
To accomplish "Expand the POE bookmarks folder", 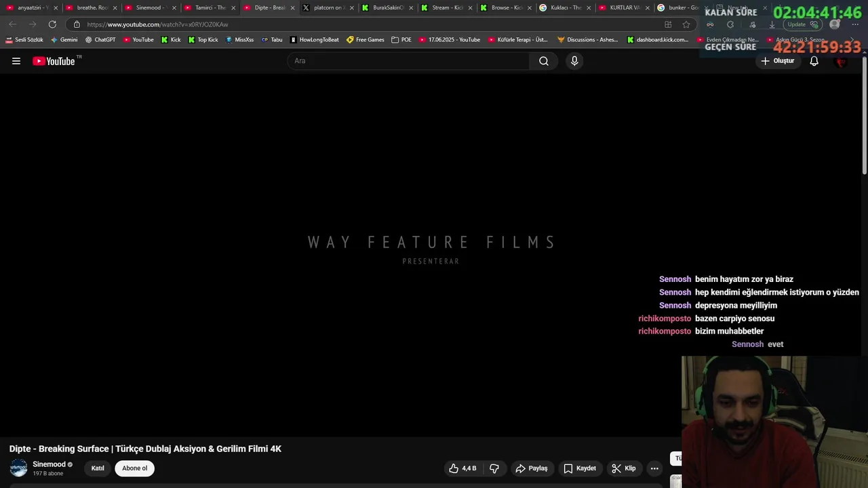I will 401,40.
